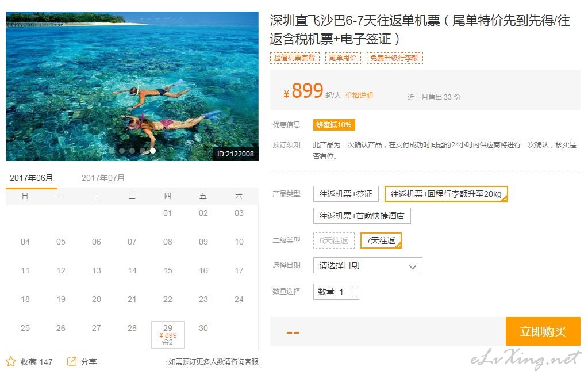This screenshot has width=588, height=378.
Task: Click the 蜂蜜抵10% discount badge
Action: (334, 125)
